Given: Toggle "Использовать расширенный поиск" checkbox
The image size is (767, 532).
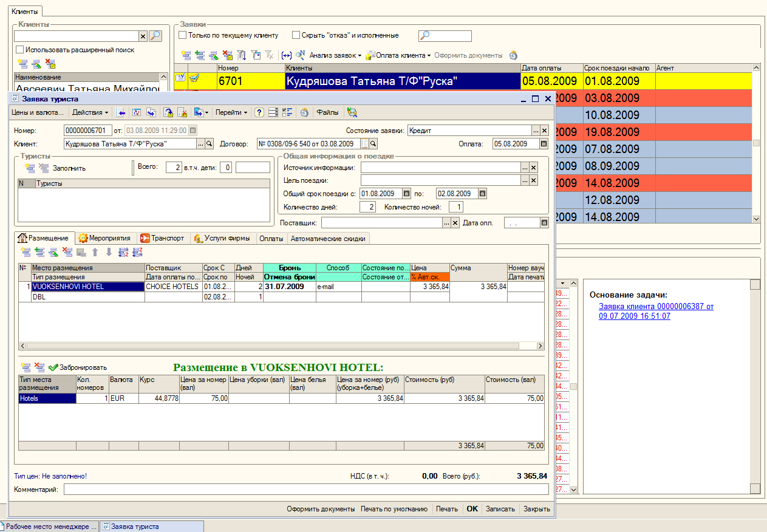Looking at the screenshot, I should point(20,50).
